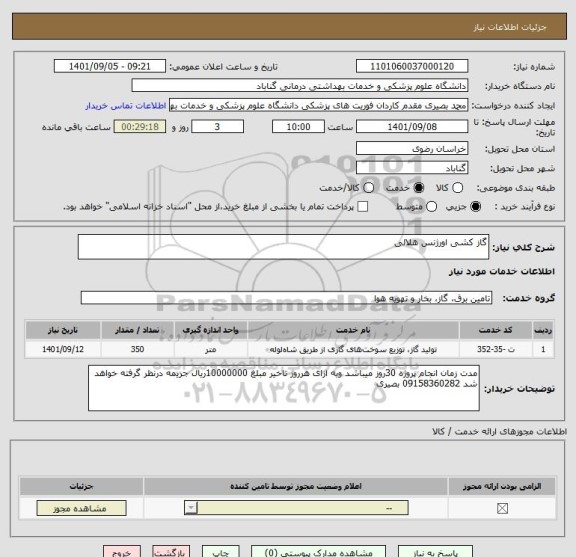Click the unit cell متر
The height and width of the screenshot is (557, 576).
coord(210,349)
